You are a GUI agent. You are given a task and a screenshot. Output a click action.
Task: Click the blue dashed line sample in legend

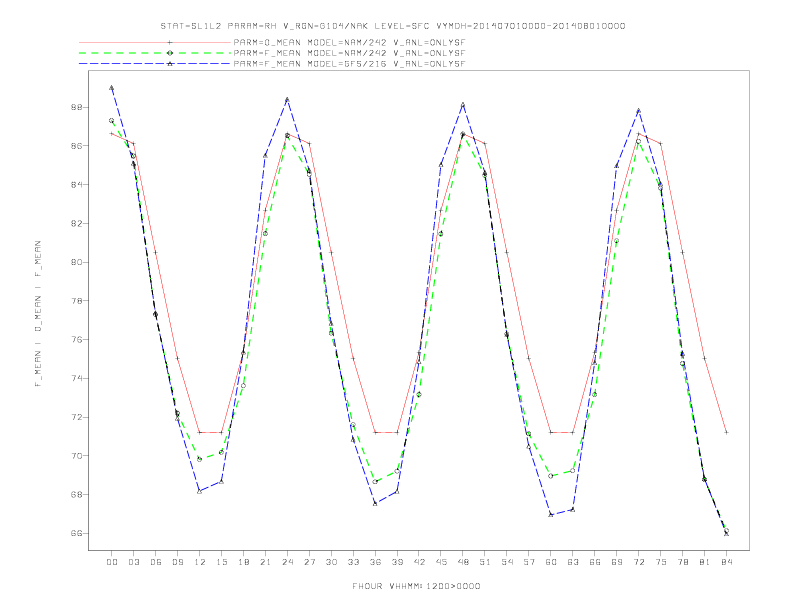click(155, 64)
